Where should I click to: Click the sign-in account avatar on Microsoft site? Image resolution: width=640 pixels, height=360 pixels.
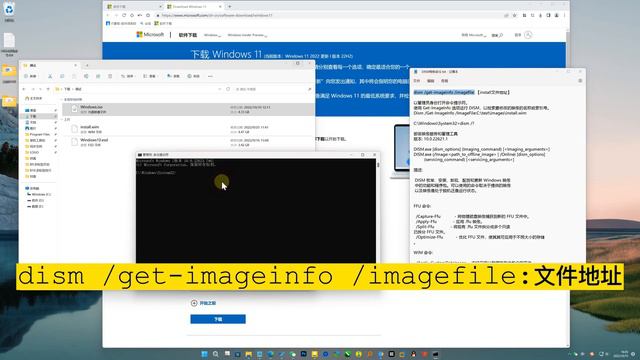528,35
